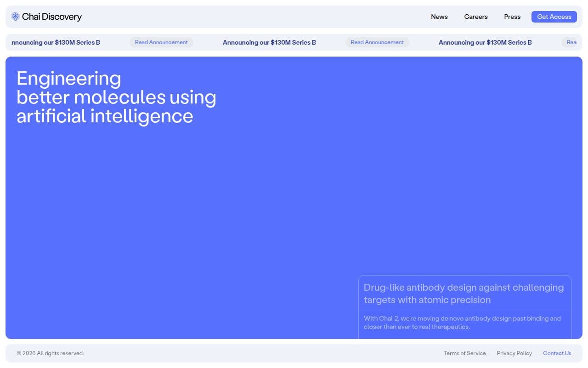Open Terms of Service link
This screenshot has height=368, width=588.
click(465, 353)
